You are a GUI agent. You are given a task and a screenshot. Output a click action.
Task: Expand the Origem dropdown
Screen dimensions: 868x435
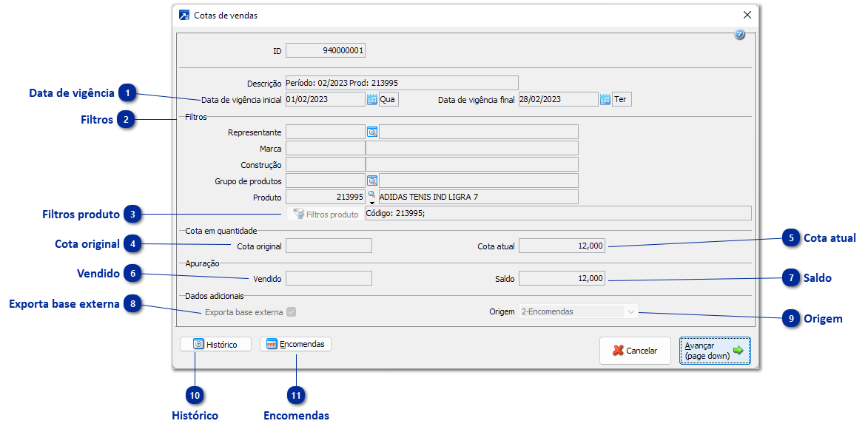[x=630, y=312]
